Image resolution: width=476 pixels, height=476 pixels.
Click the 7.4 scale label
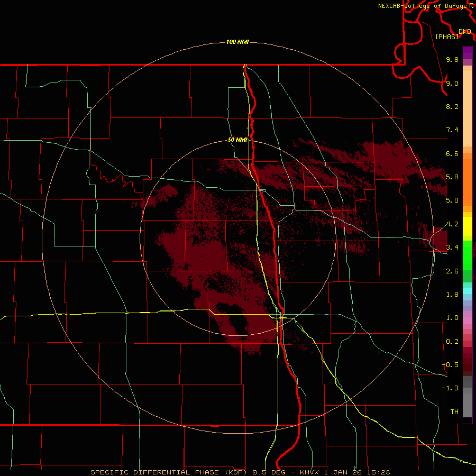(x=452, y=130)
